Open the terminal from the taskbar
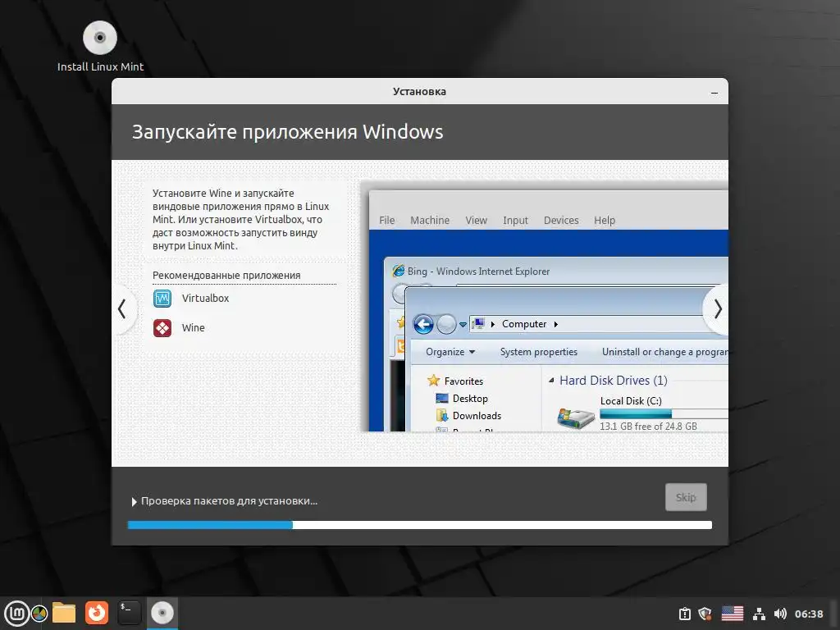Image resolution: width=840 pixels, height=630 pixels. pyautogui.click(x=129, y=613)
